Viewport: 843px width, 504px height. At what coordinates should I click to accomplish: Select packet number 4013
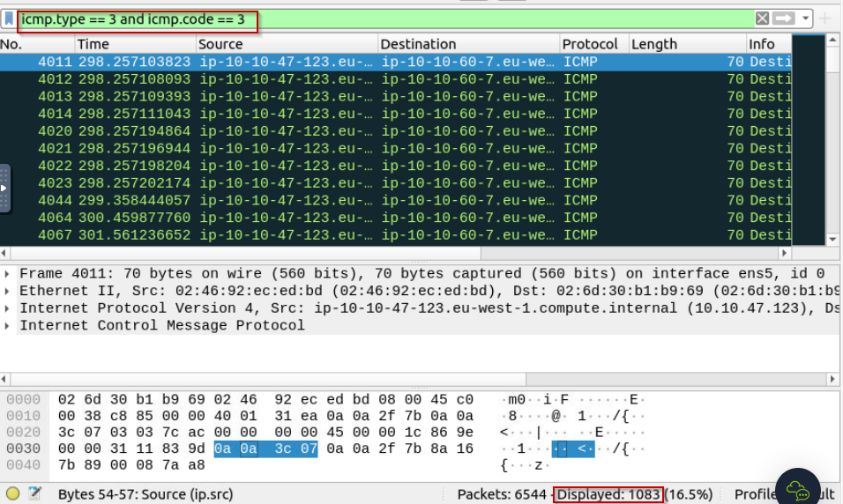point(396,96)
